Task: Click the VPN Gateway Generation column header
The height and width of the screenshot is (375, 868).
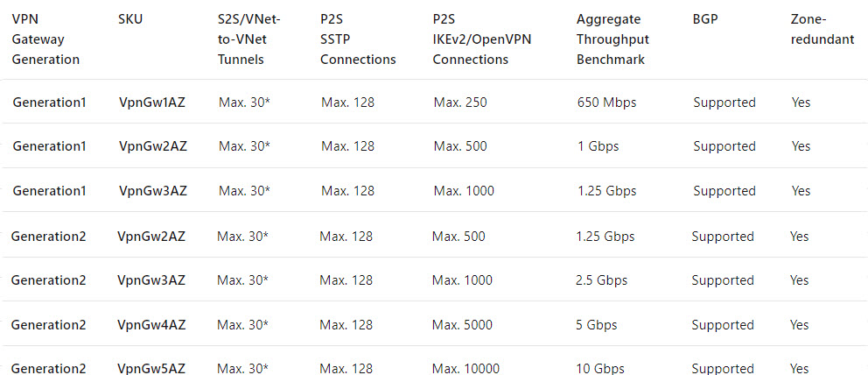Action: 45,39
